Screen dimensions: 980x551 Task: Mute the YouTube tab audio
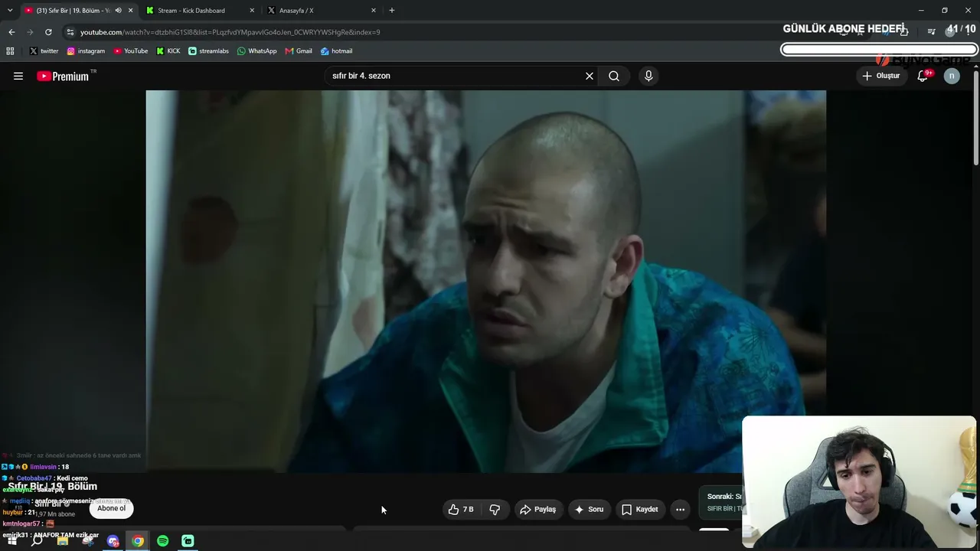[118, 11]
